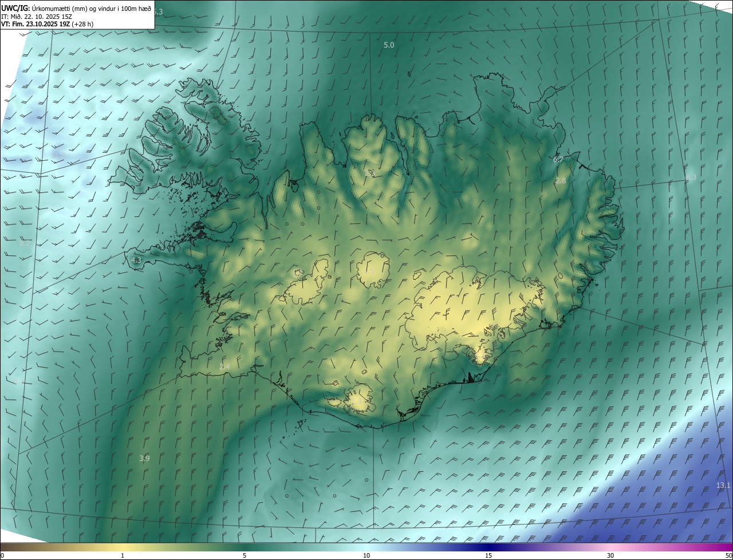
Task: Click the '30' tick on the color scale
Action: pyautogui.click(x=610, y=555)
